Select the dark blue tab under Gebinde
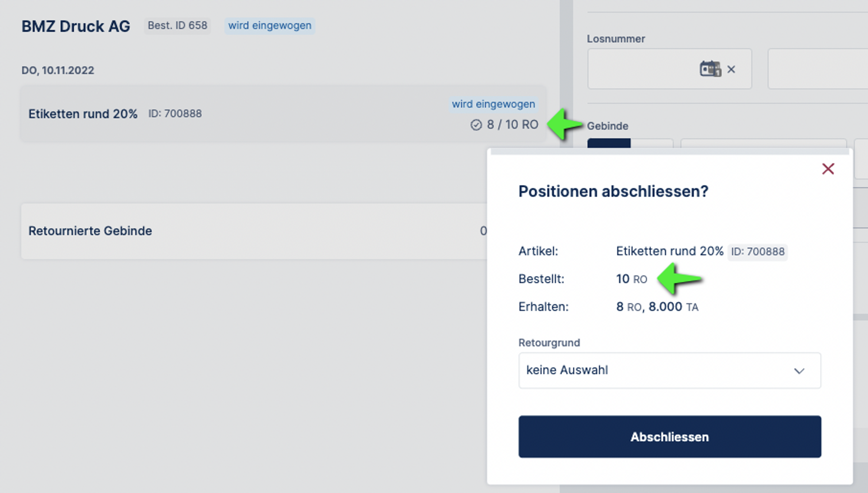This screenshot has width=868, height=493. click(608, 143)
